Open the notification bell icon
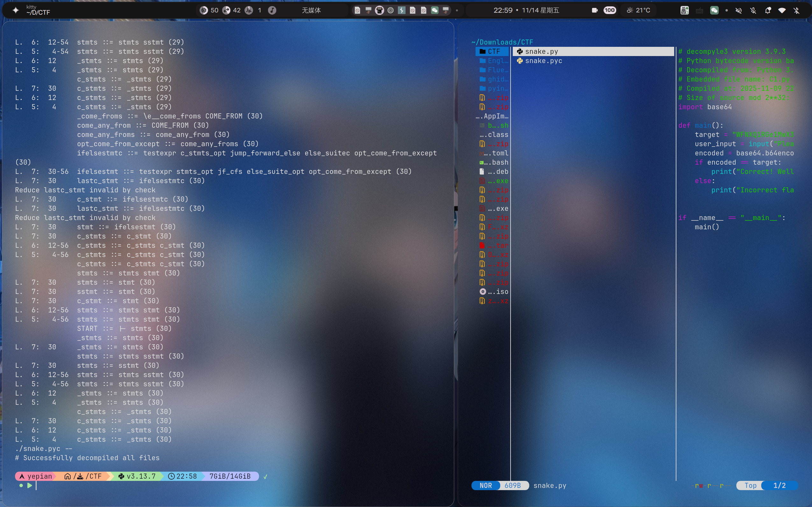This screenshot has height=507, width=812. coord(768,11)
